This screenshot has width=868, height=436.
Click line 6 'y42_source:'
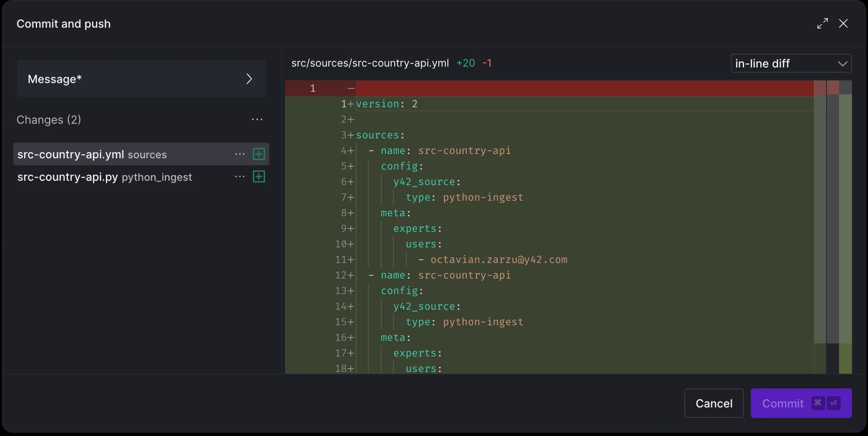[427, 182]
